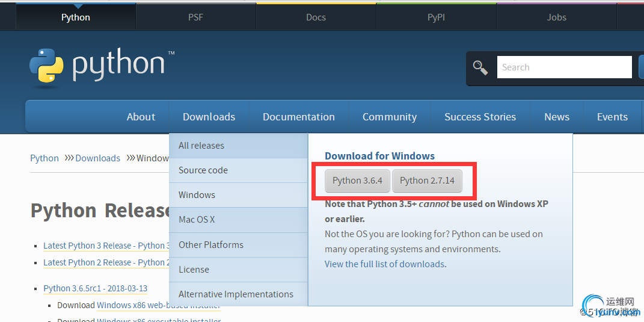Open Python 3.6.5rc1 - 2018-03-13 link

coord(95,288)
